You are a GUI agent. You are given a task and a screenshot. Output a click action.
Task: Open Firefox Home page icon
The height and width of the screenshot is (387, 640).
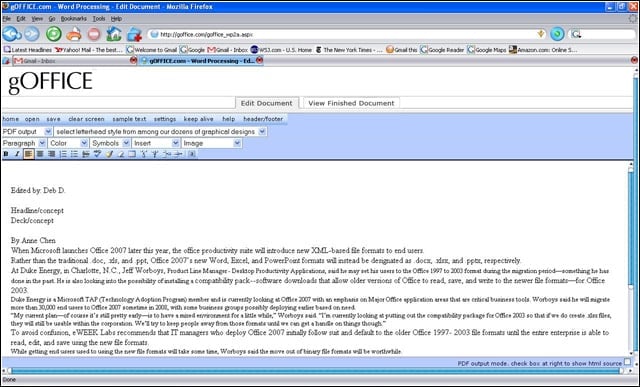click(x=114, y=34)
